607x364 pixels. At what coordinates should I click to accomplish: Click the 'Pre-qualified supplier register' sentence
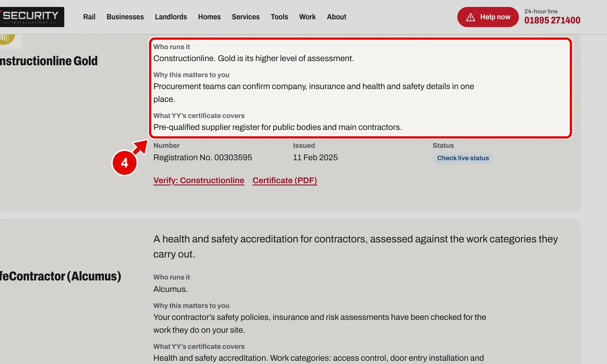(x=277, y=127)
